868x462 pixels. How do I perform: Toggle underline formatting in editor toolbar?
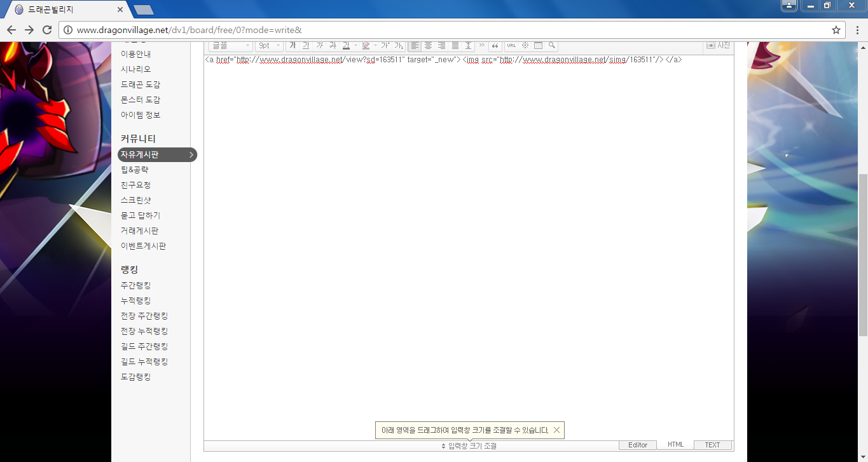pyautogui.click(x=306, y=45)
